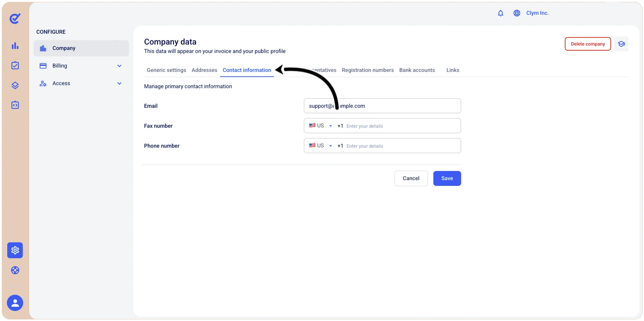Viewport: 644px width, 321px height.
Task: Click the Email input field
Action: [x=382, y=106]
